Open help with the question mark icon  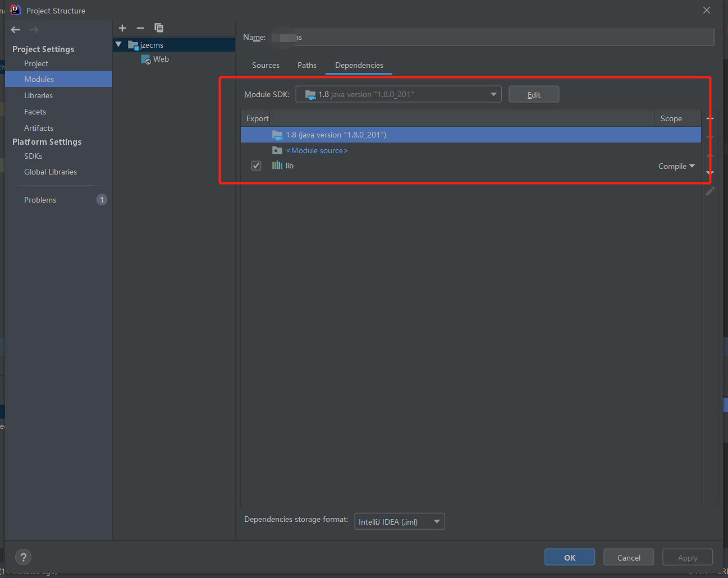(x=23, y=557)
